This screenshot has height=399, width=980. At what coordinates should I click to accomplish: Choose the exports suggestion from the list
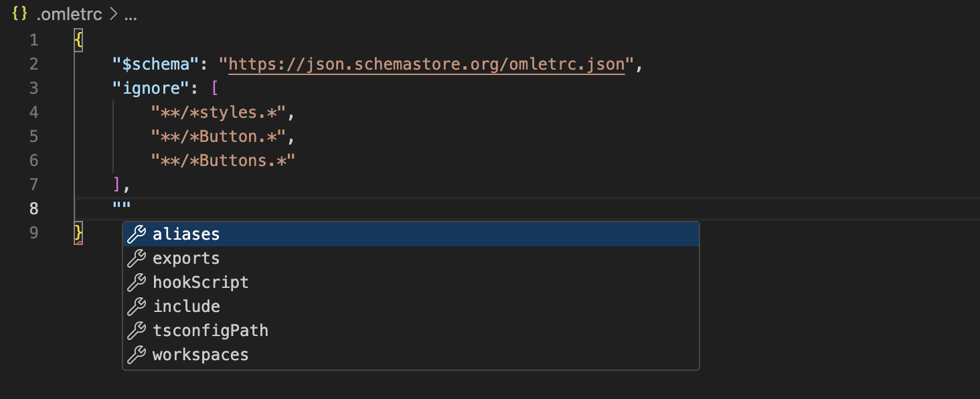[x=186, y=258]
